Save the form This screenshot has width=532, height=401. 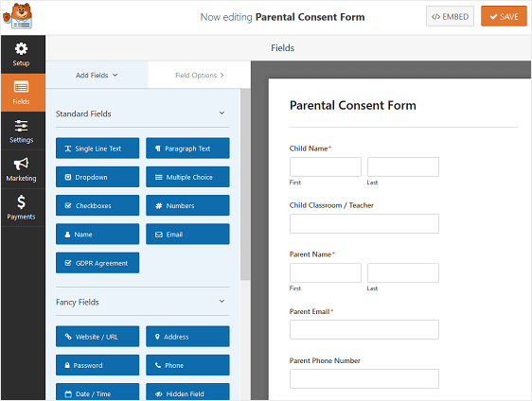pyautogui.click(x=504, y=16)
